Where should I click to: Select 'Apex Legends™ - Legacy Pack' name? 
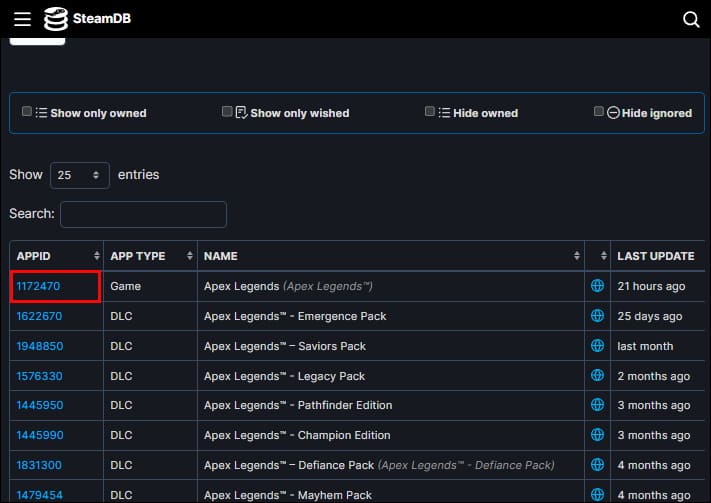284,376
